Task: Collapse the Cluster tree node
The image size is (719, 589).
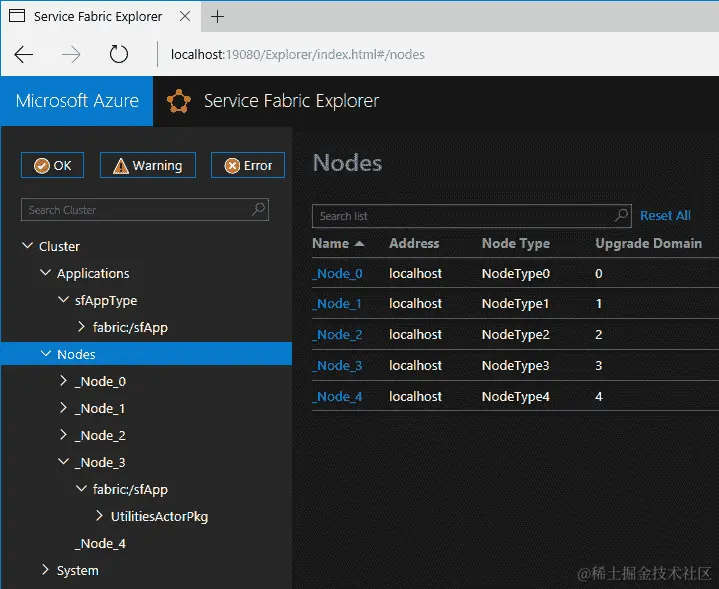Action: click(x=28, y=246)
